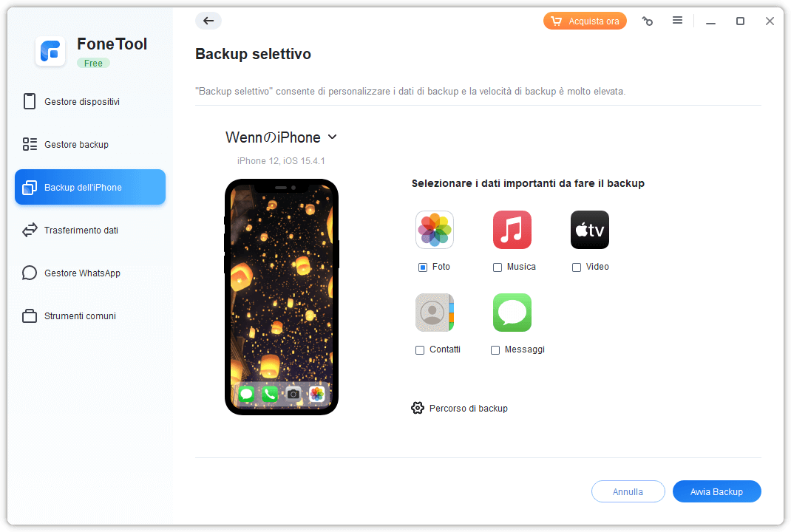Start backup with Avvia Backup button
This screenshot has width=791, height=532.
click(717, 491)
